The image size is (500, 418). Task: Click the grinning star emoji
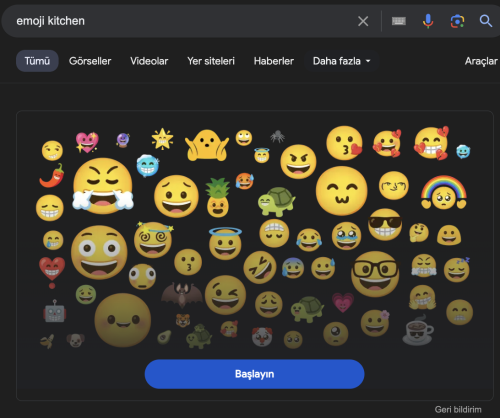pyautogui.click(x=162, y=139)
